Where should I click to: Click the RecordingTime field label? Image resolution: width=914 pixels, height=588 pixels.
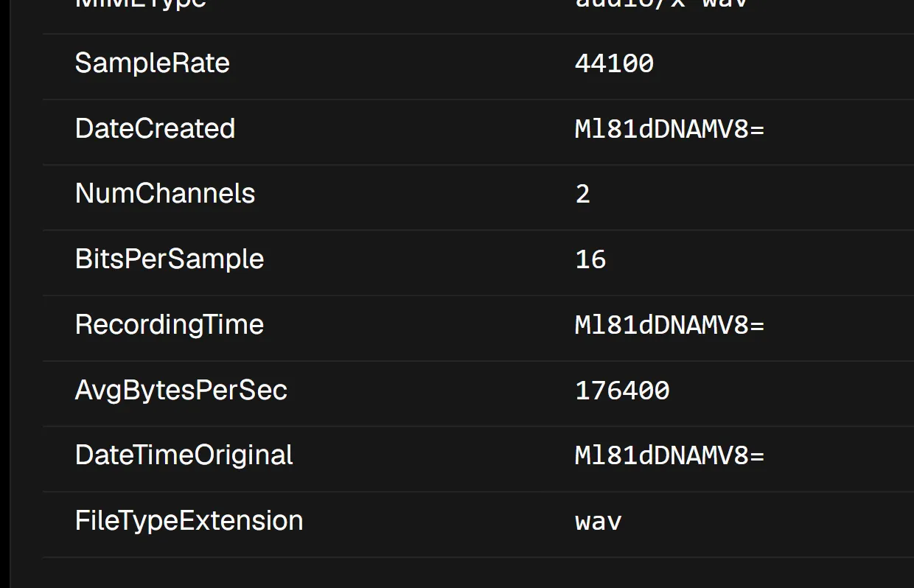click(x=170, y=325)
